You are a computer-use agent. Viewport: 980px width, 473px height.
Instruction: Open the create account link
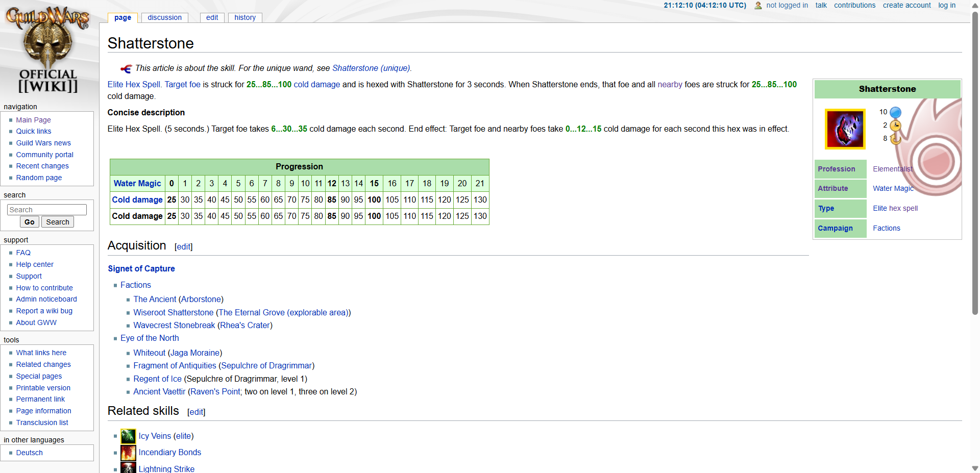(x=907, y=5)
